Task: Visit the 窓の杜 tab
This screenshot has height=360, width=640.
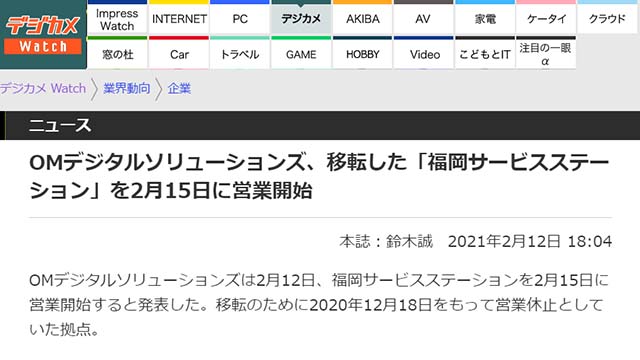Action: [117, 53]
